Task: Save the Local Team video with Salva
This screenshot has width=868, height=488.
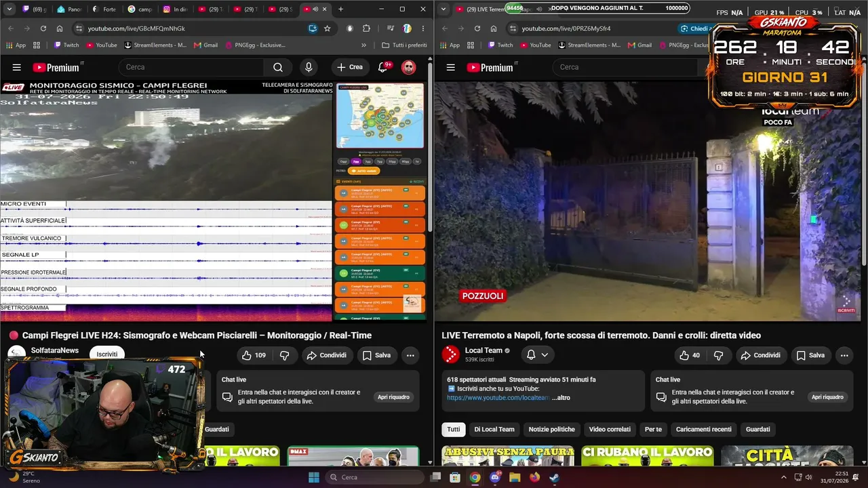Action: [x=810, y=355]
